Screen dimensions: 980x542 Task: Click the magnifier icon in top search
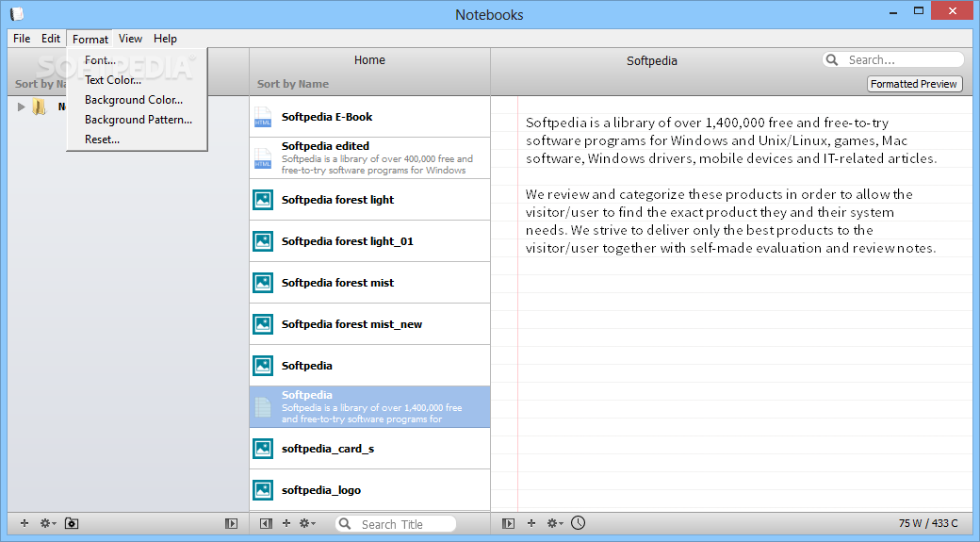coord(832,60)
